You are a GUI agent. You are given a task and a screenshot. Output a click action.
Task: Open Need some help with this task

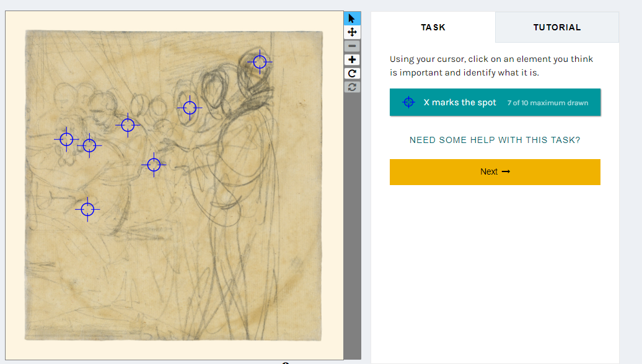pos(495,140)
